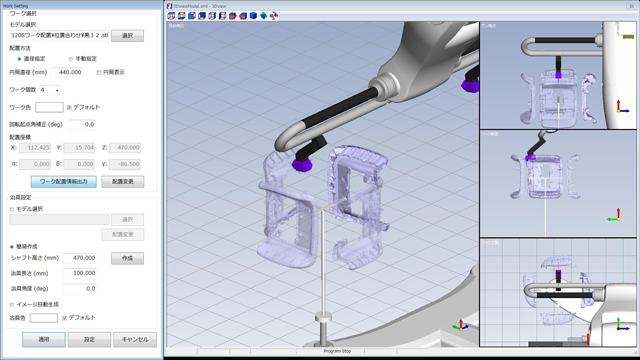Click the 円周直径 input field
Image resolution: width=640 pixels, height=360 pixels.
tap(67, 72)
